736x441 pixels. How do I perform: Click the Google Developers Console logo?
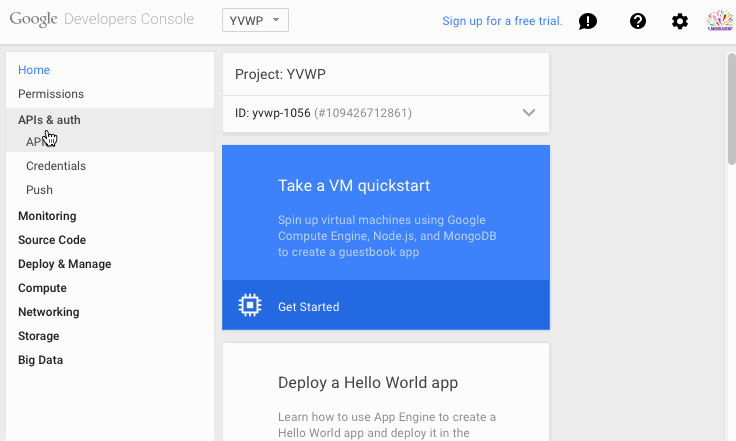(102, 19)
